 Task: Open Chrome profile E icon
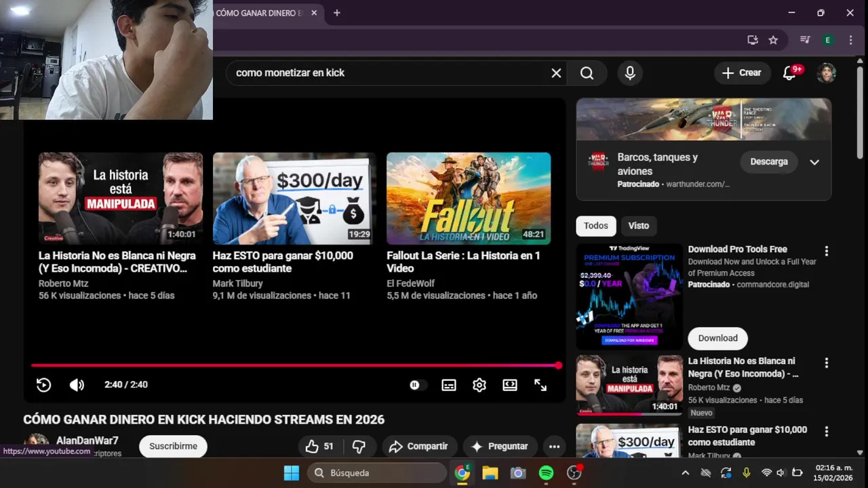coord(827,40)
